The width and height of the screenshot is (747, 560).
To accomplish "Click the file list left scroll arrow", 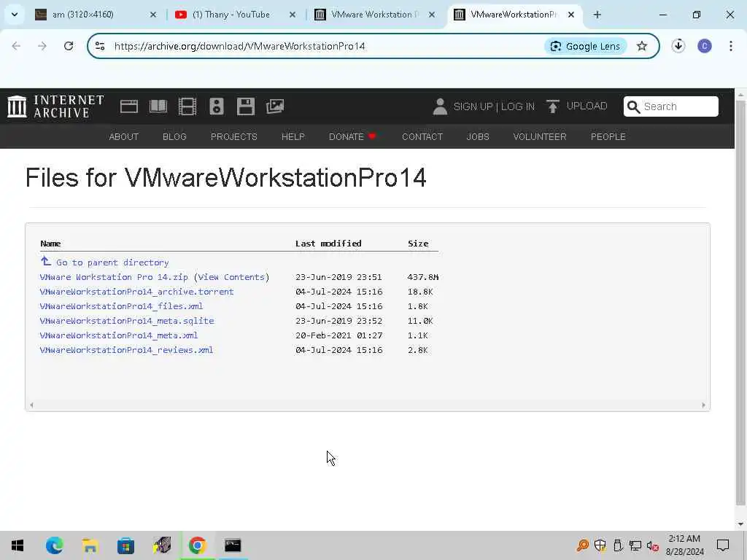I will click(31, 405).
